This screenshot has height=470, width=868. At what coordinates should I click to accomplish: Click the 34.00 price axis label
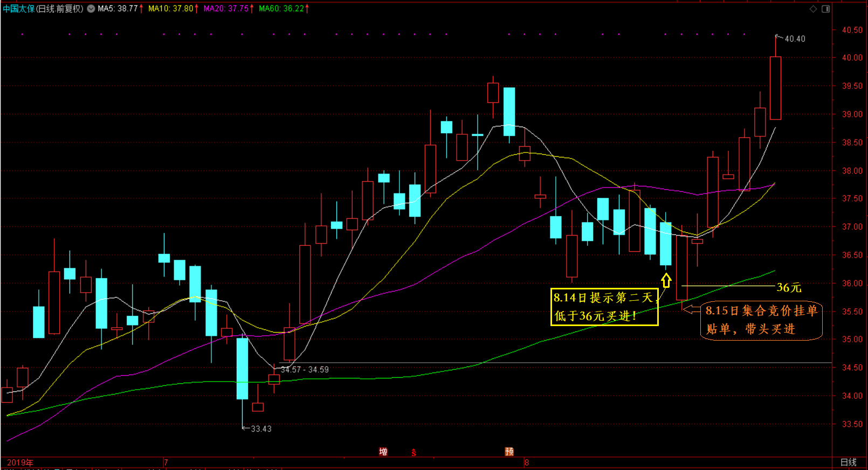pyautogui.click(x=852, y=396)
